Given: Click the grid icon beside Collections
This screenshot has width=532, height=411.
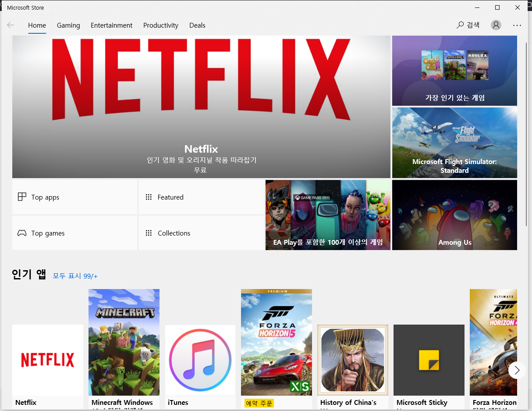Looking at the screenshot, I should [149, 233].
